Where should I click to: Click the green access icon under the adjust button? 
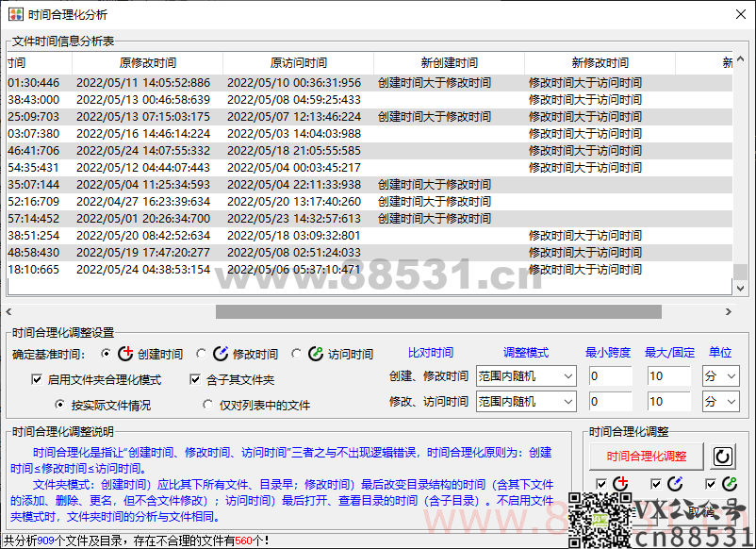click(x=730, y=483)
